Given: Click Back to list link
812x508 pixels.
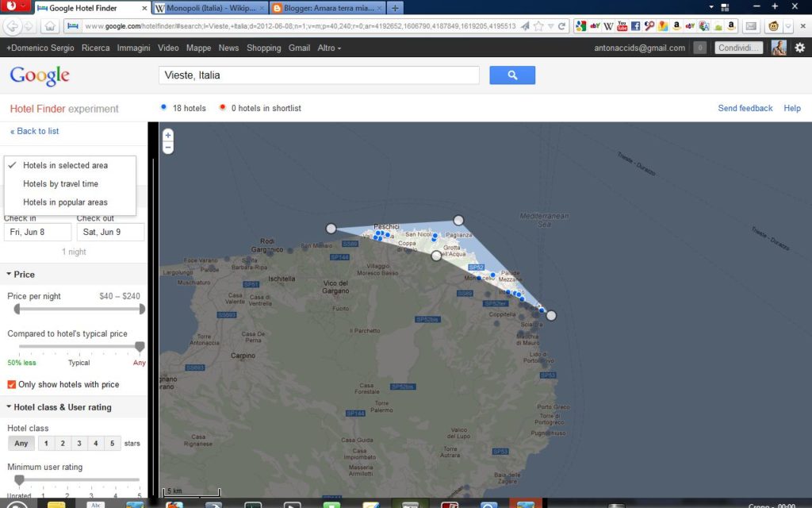Looking at the screenshot, I should point(35,131).
